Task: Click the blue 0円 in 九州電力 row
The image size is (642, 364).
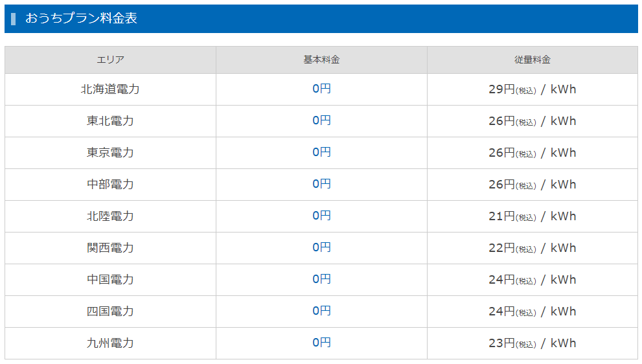Action: point(321,343)
